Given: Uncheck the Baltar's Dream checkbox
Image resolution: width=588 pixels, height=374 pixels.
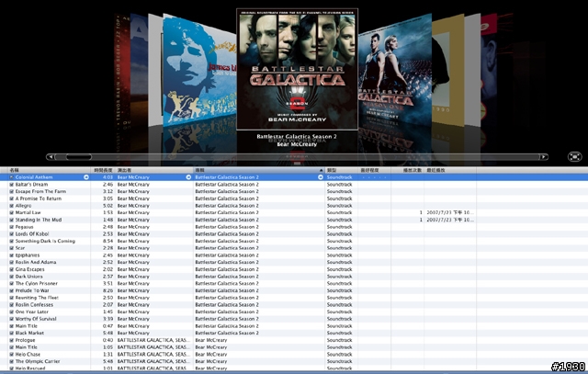Looking at the screenshot, I should [x=11, y=184].
